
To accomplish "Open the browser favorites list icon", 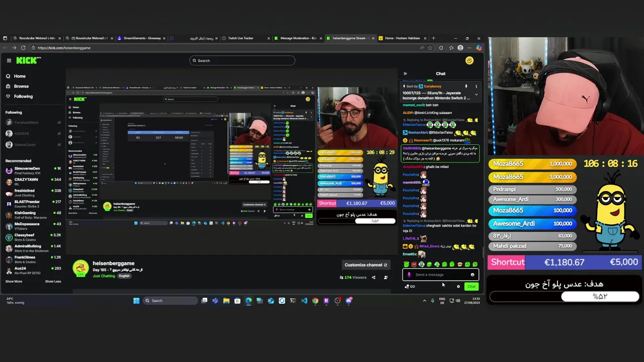I will point(451,48).
